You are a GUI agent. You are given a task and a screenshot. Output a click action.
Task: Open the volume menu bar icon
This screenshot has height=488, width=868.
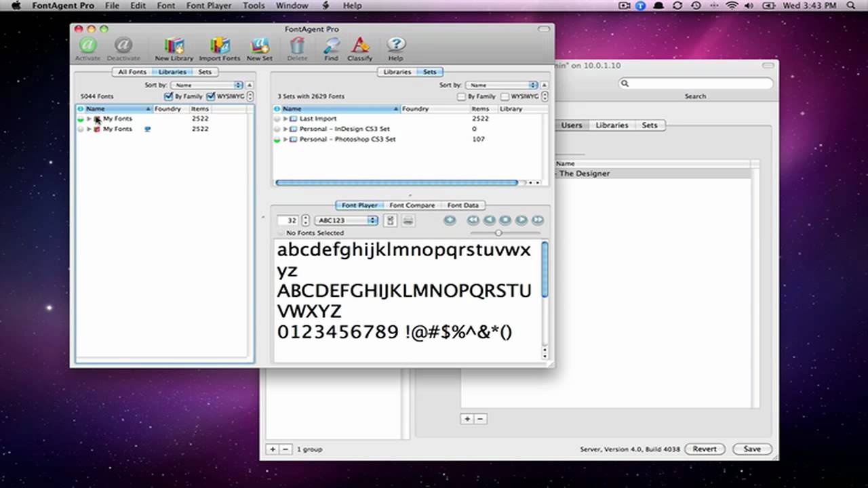[751, 6]
